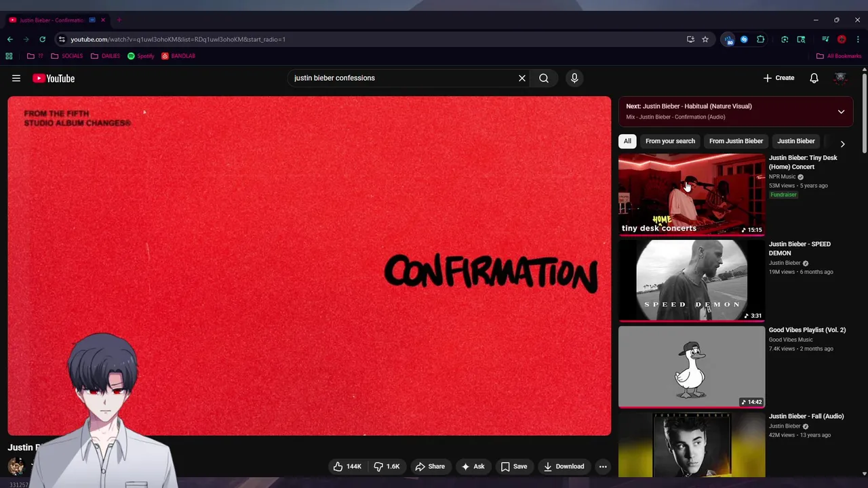Open the Ask feature
The height and width of the screenshot is (488, 868).
pyautogui.click(x=473, y=466)
